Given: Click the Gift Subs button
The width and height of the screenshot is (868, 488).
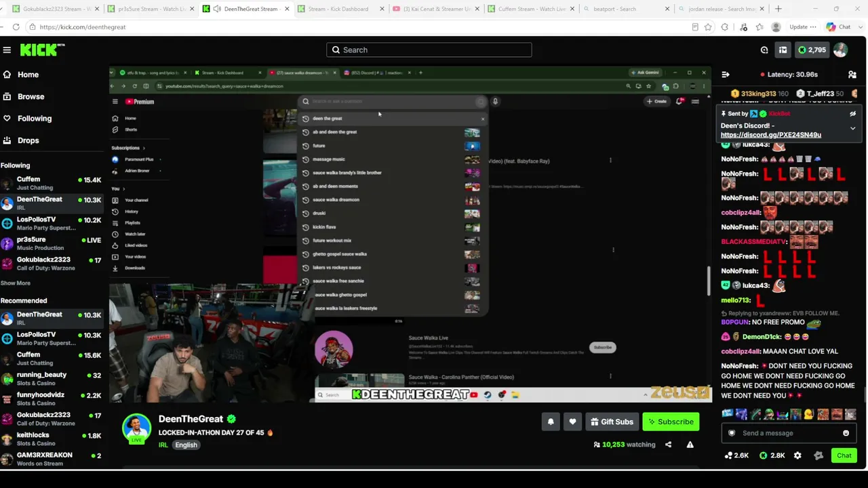Looking at the screenshot, I should point(612,422).
